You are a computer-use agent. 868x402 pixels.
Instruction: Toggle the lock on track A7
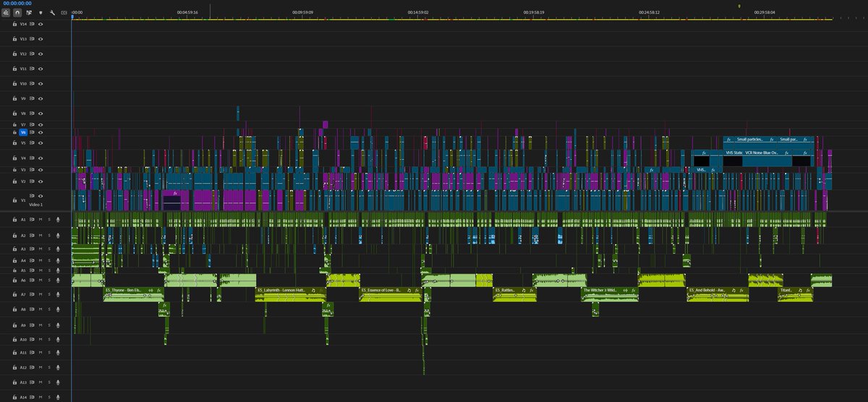point(14,294)
